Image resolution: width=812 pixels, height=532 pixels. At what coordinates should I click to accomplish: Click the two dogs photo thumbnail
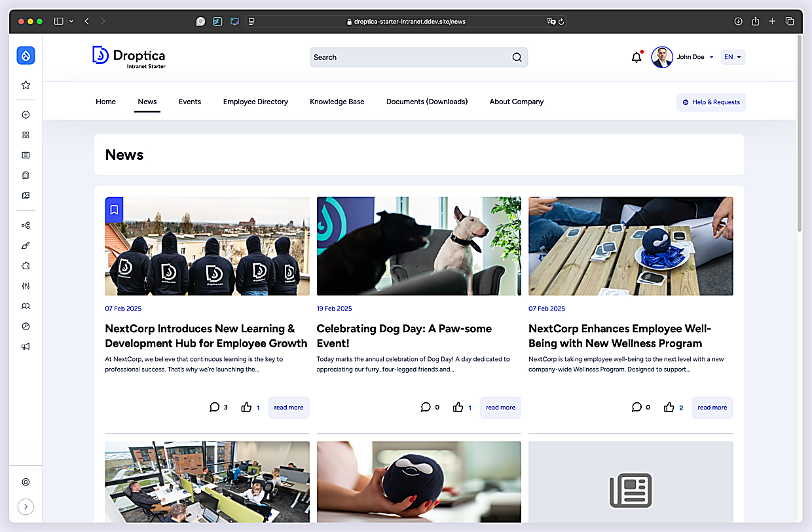tap(419, 246)
